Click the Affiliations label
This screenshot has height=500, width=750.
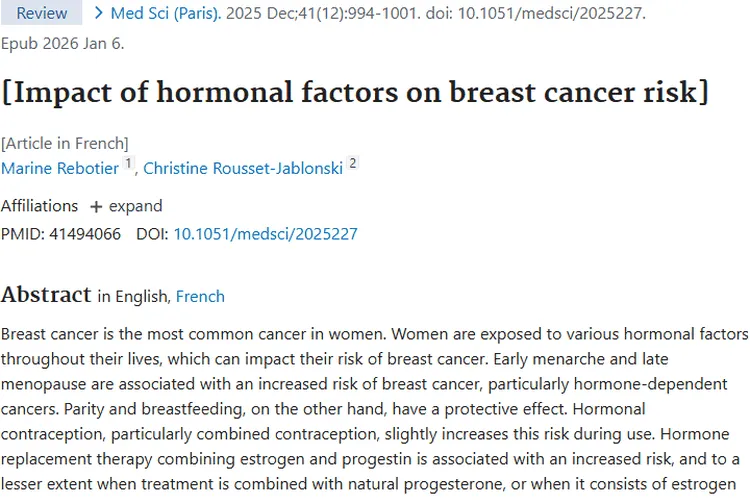tap(40, 206)
